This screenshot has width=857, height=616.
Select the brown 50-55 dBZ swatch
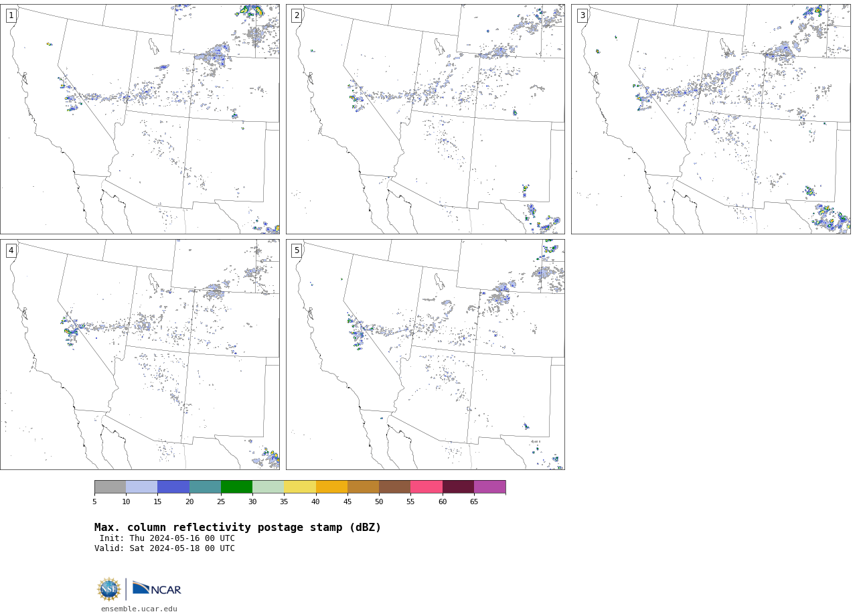[x=394, y=487]
